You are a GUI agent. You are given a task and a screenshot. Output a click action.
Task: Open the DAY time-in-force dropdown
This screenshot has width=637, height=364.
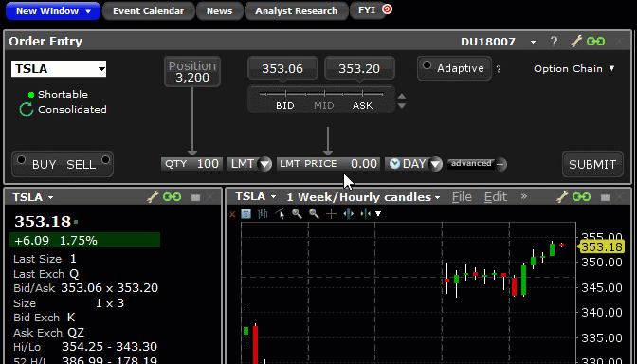[x=435, y=164]
